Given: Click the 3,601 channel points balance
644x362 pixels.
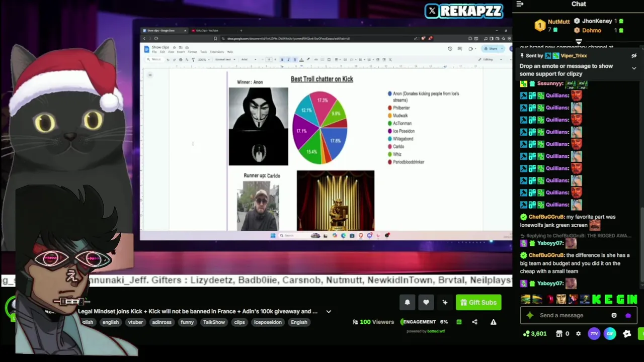Looking at the screenshot, I should coord(535,333).
